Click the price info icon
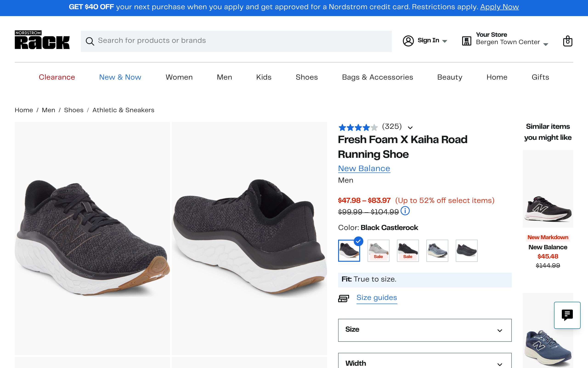Viewport: 588px width, 368px height. (x=405, y=211)
